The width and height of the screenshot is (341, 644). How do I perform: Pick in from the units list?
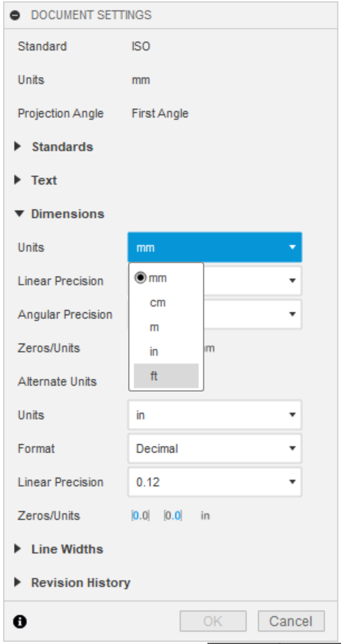[x=154, y=352]
